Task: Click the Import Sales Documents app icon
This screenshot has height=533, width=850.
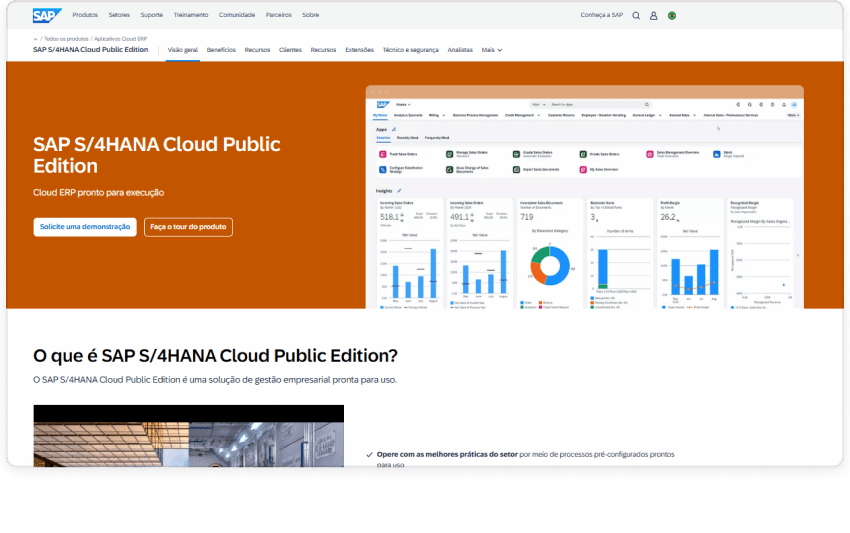Action: [x=516, y=170]
